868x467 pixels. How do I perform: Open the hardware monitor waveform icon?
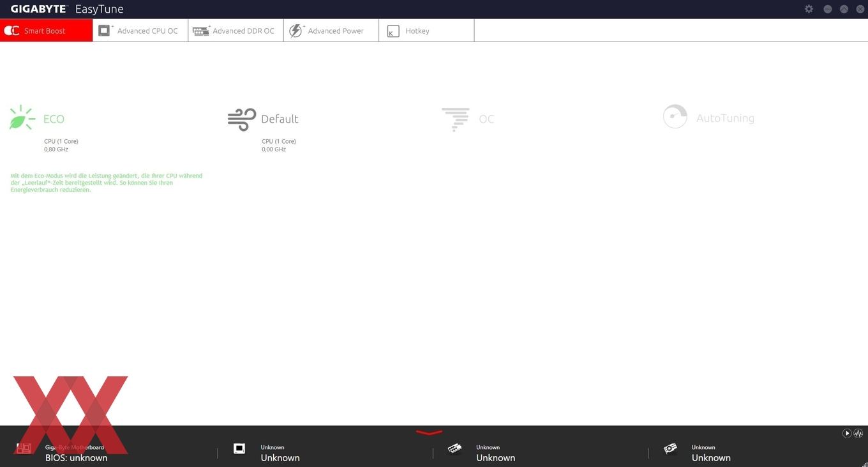pos(858,433)
